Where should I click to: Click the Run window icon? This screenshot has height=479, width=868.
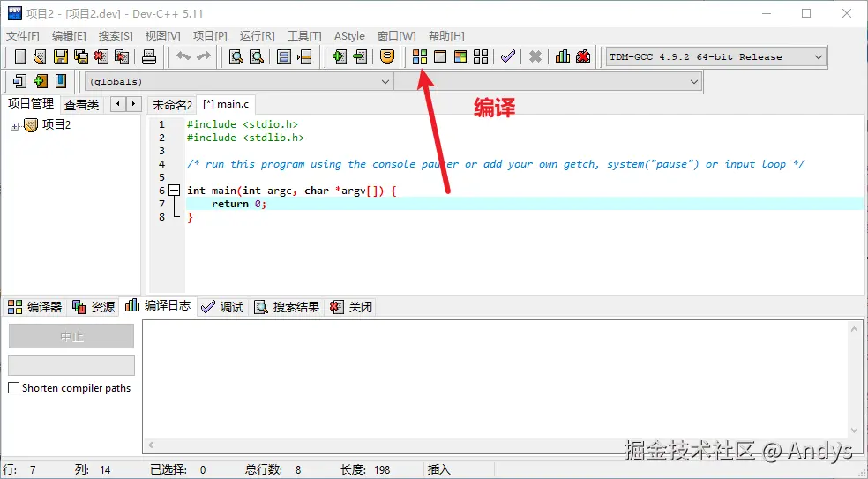[x=440, y=56]
